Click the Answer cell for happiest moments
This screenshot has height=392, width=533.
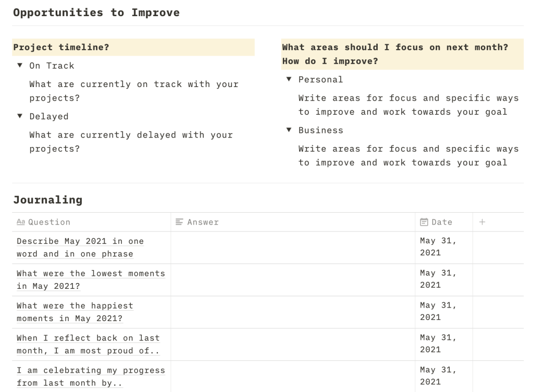tap(293, 312)
